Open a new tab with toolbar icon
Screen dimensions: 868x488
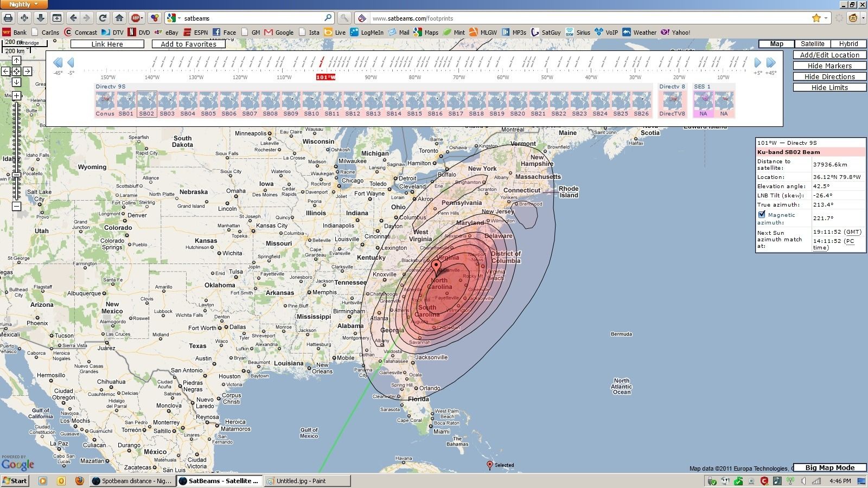[57, 18]
